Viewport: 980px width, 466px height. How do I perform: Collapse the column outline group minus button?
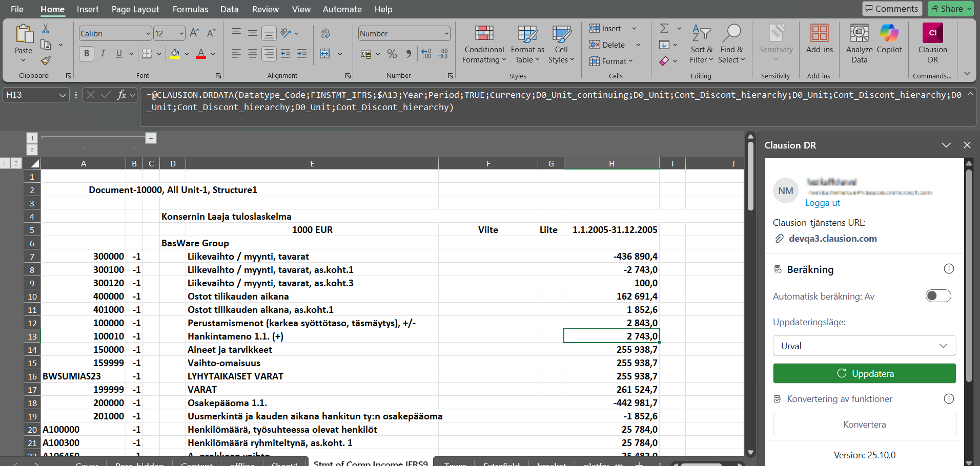click(151, 138)
